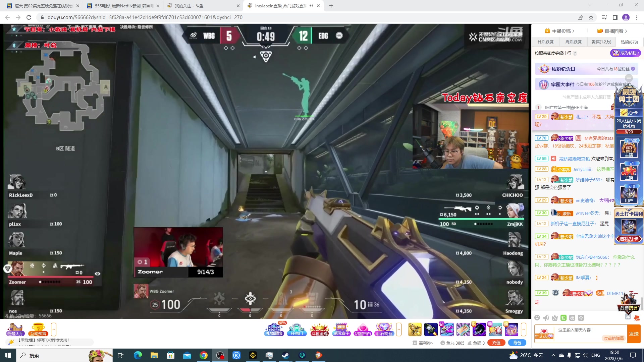Open Microsoft Edge from the taskbar

click(138, 355)
